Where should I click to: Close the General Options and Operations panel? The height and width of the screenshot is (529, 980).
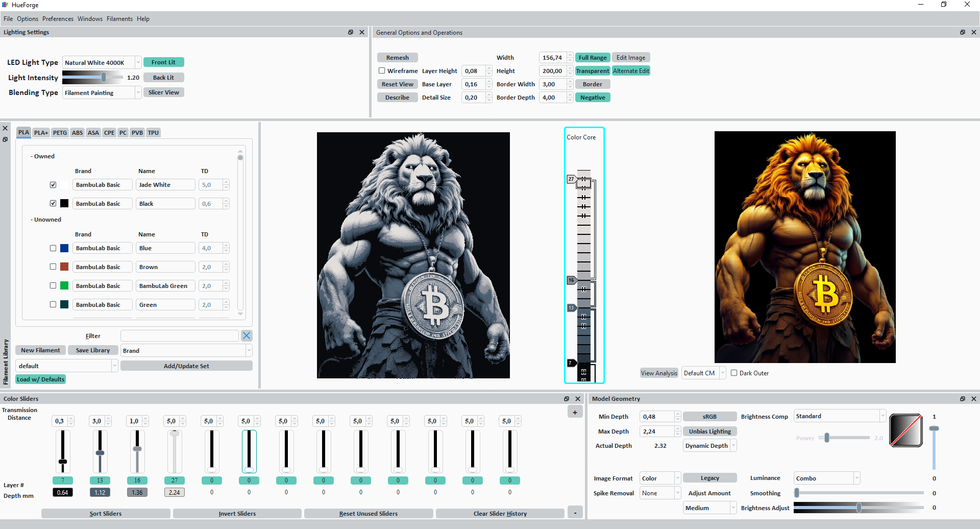click(x=974, y=32)
